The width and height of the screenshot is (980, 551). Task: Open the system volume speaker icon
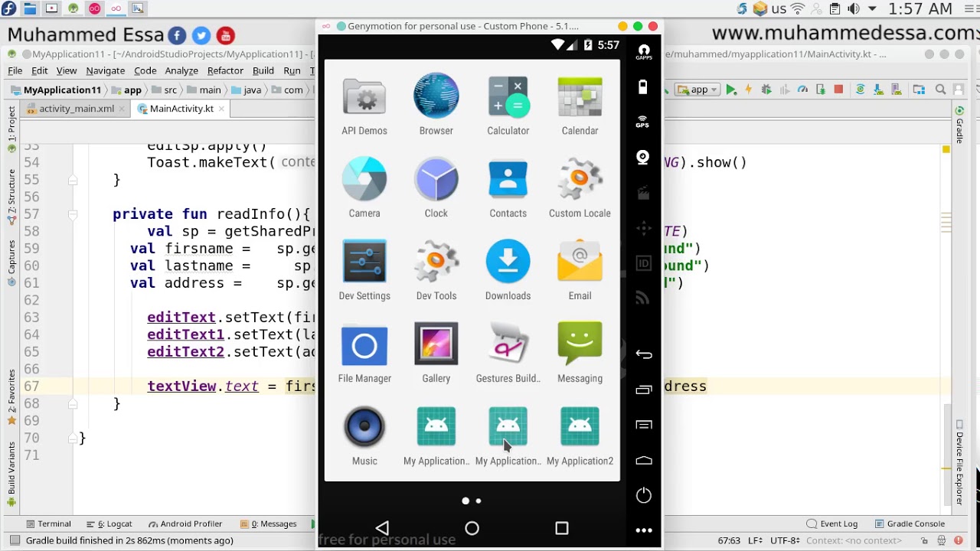(853, 9)
